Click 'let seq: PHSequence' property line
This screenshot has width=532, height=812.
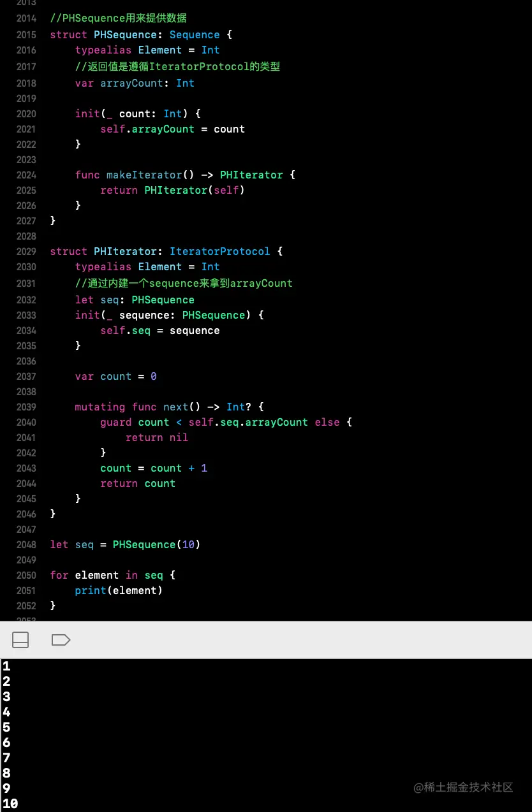point(135,300)
